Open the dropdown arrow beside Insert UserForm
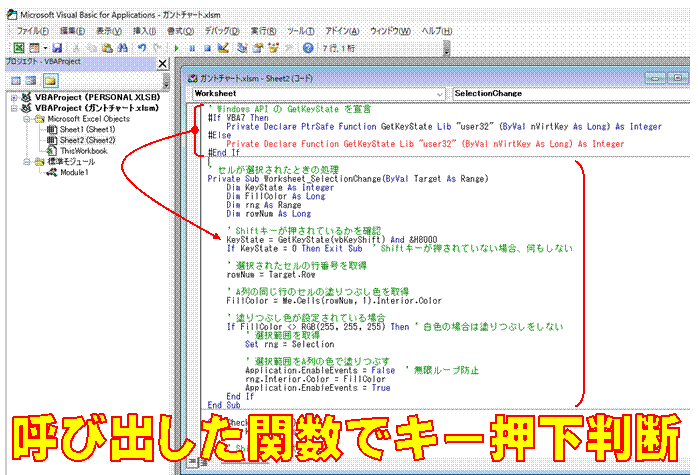Screen dimensions: 698x475 45,48
